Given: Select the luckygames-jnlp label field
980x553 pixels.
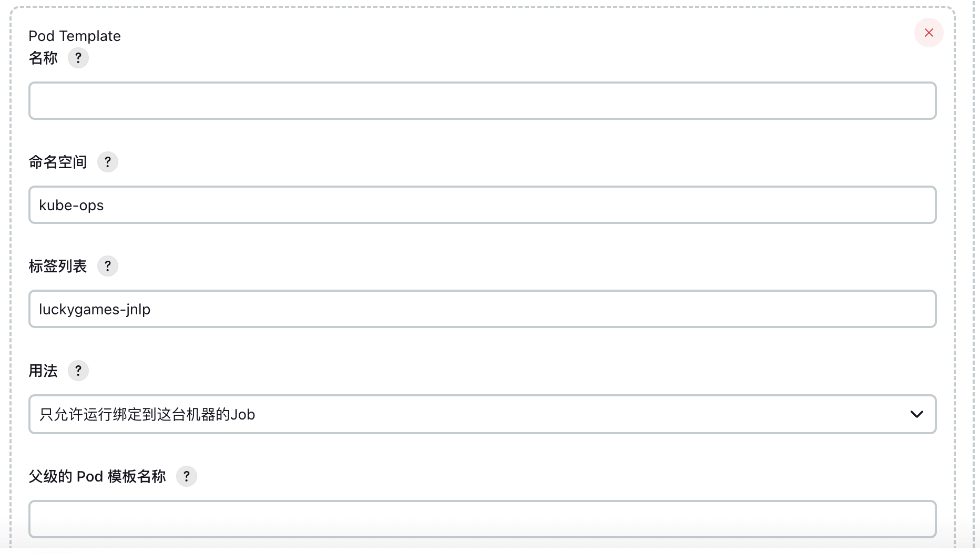Looking at the screenshot, I should [x=483, y=309].
